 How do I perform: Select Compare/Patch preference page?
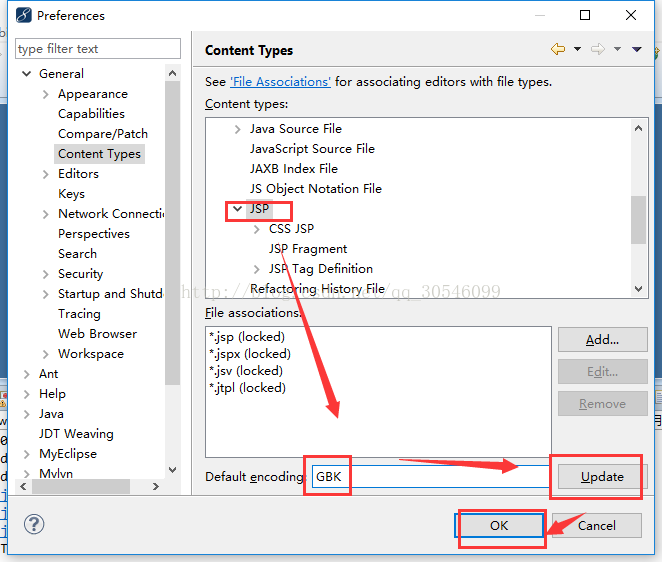click(x=103, y=134)
